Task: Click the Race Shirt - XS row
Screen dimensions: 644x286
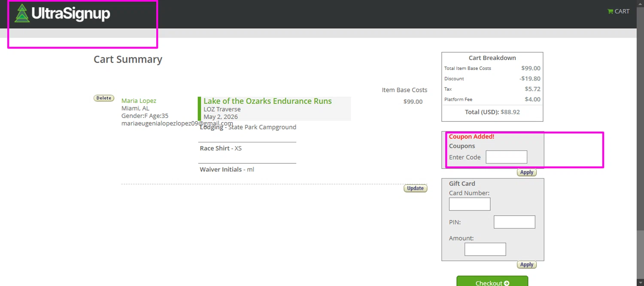Action: (x=221, y=148)
